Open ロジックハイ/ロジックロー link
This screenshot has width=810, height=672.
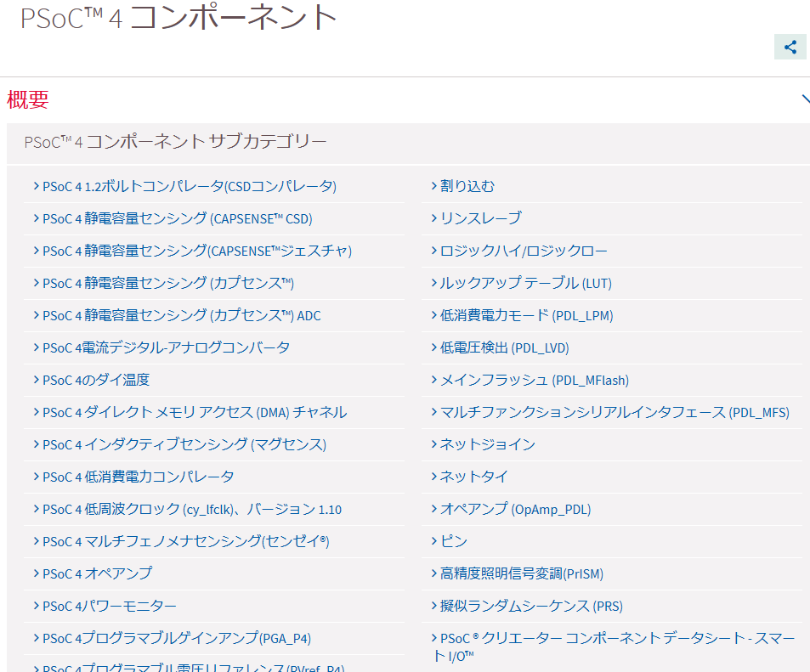524,251
